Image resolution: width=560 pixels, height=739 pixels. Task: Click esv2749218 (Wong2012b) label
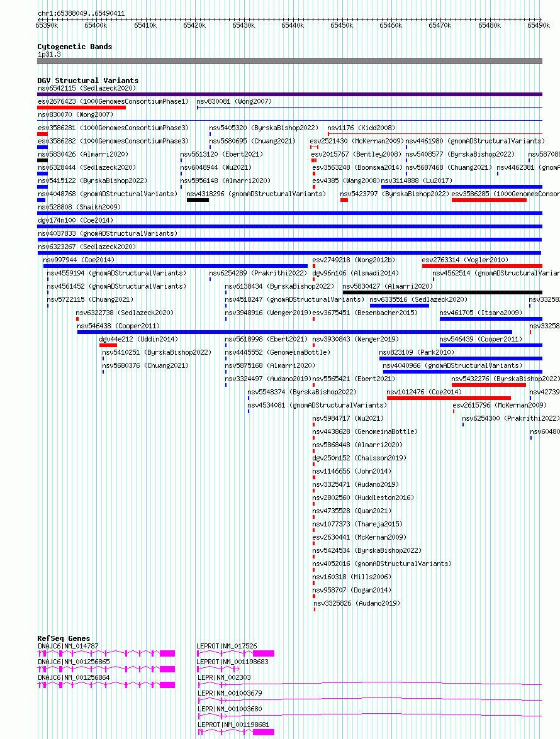click(x=354, y=260)
